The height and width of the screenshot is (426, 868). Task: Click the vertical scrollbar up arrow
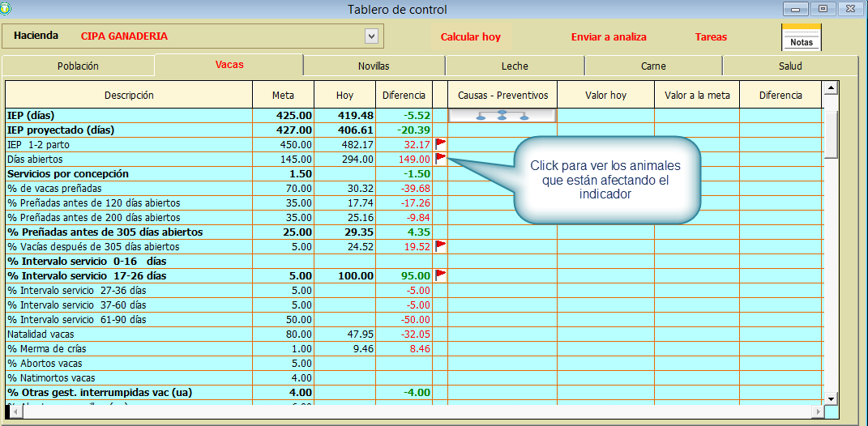coord(831,87)
